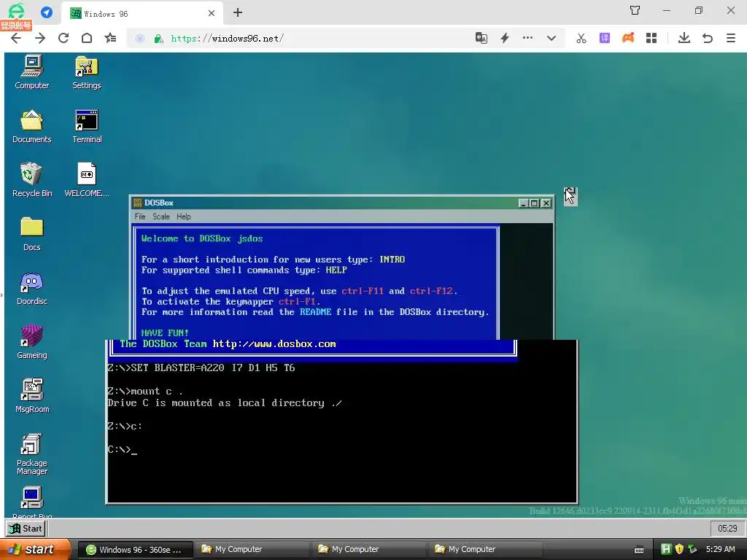Click the Windows 96 taskbar clock 05:29
The image size is (747, 560).
point(727,529)
